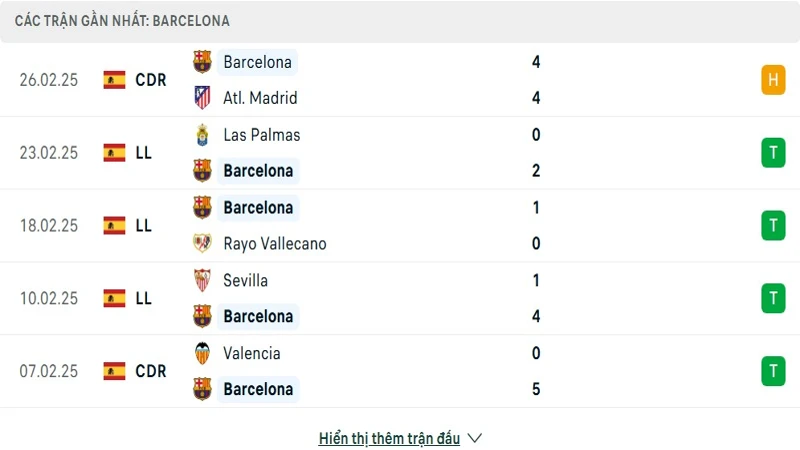The image size is (800, 450).
Task: Click the Atl. Madrid club crest
Action: pos(203,98)
